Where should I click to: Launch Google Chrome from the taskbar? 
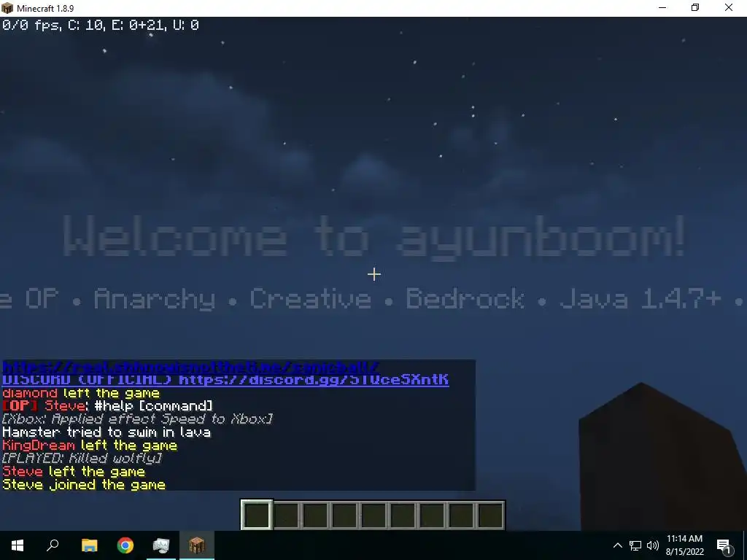125,545
